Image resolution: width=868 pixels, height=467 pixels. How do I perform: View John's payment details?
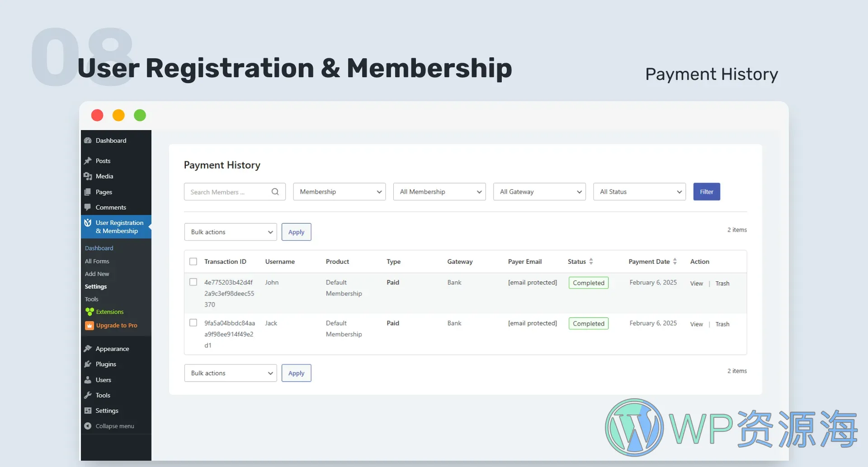697,283
